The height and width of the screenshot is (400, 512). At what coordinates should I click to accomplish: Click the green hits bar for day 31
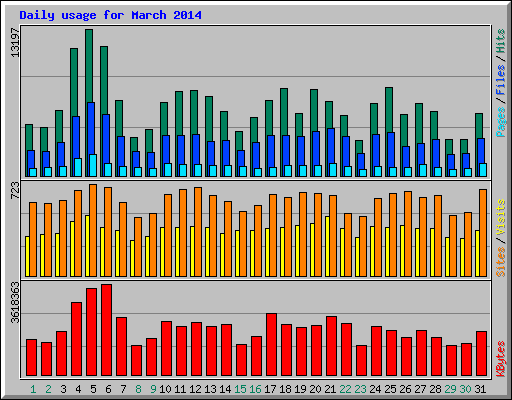coord(479,126)
